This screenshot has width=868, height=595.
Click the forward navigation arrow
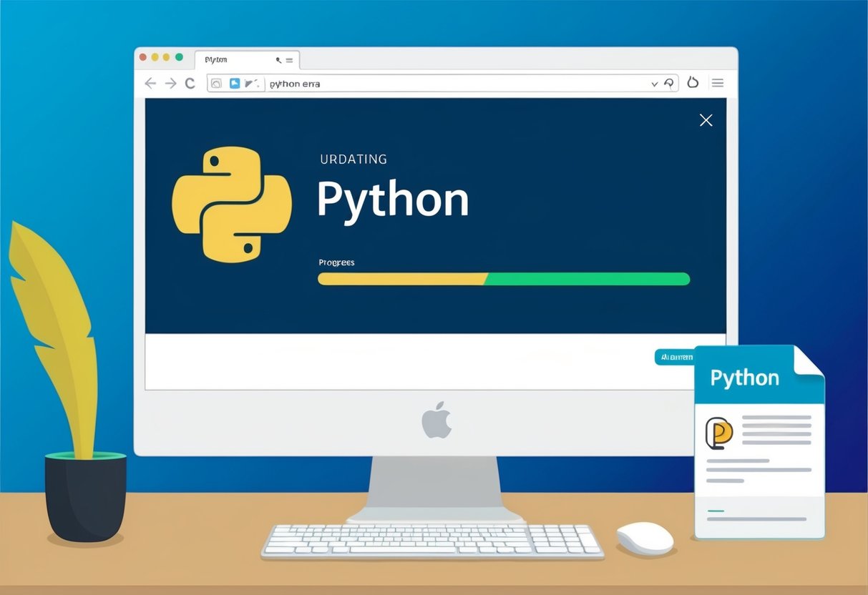pyautogui.click(x=170, y=83)
